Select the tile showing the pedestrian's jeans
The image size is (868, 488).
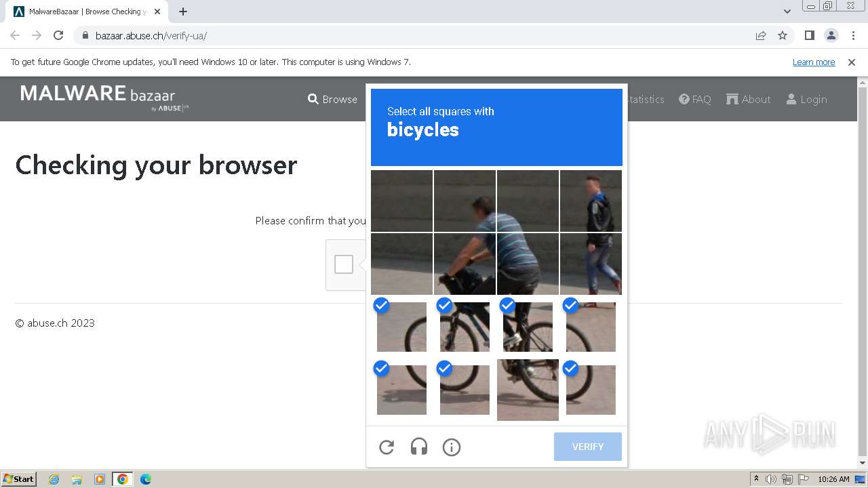pyautogui.click(x=591, y=264)
